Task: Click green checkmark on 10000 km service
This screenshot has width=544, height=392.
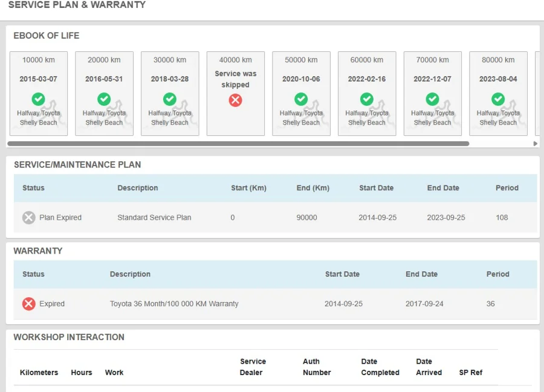Action: 38,99
